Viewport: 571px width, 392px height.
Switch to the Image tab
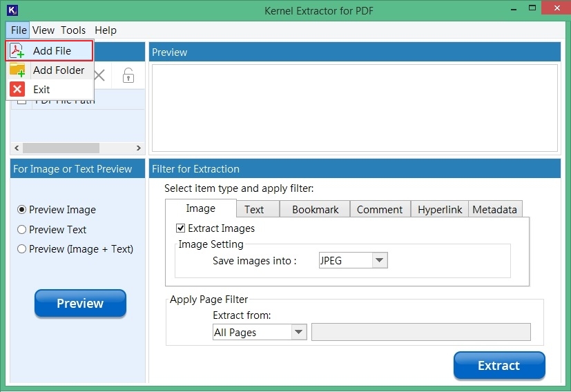[x=201, y=208]
